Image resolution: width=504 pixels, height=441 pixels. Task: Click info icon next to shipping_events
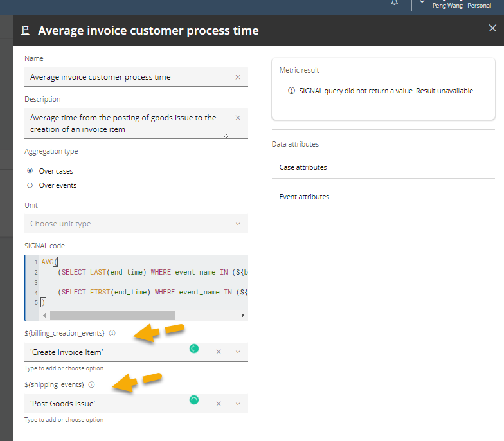tap(91, 384)
